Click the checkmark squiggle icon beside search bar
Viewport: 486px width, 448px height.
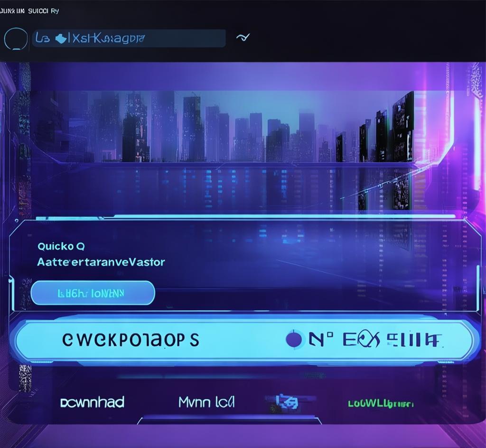[243, 38]
